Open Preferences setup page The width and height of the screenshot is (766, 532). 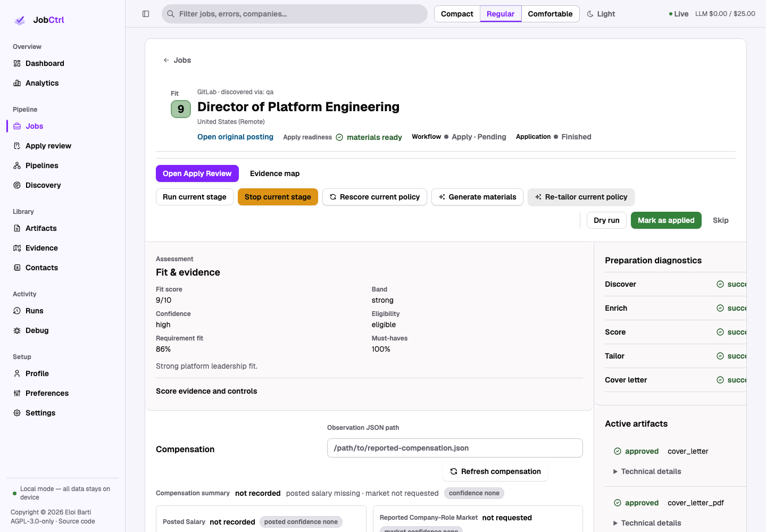point(47,393)
